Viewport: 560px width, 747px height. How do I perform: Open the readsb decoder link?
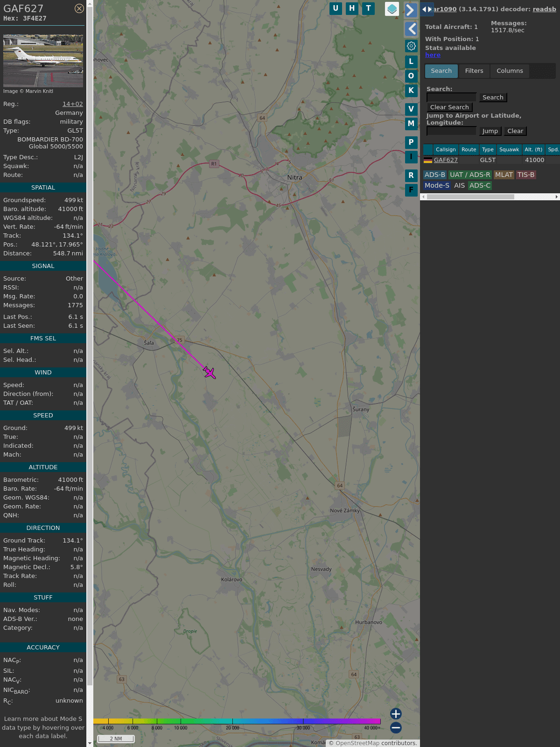tap(544, 9)
